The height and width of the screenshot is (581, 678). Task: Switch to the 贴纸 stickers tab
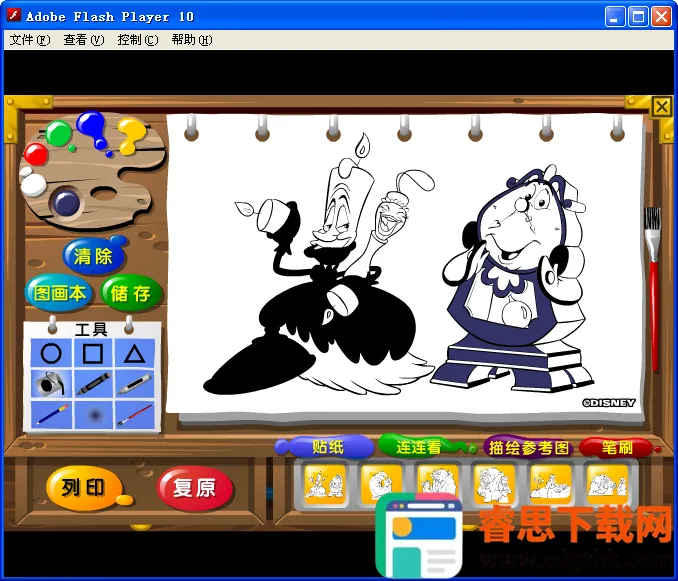tap(328, 447)
